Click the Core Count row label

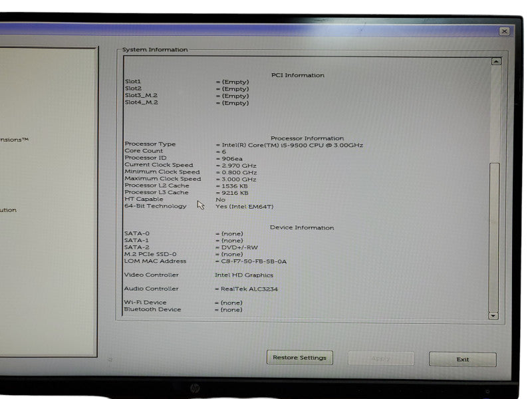tap(144, 151)
